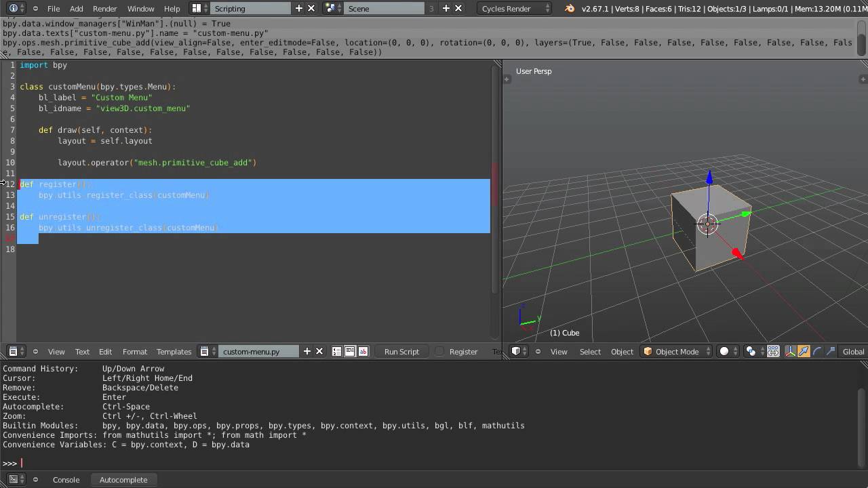Click the red X-axis manipulator arrow
Image resolution: width=868 pixels, height=488 pixels.
(x=738, y=254)
